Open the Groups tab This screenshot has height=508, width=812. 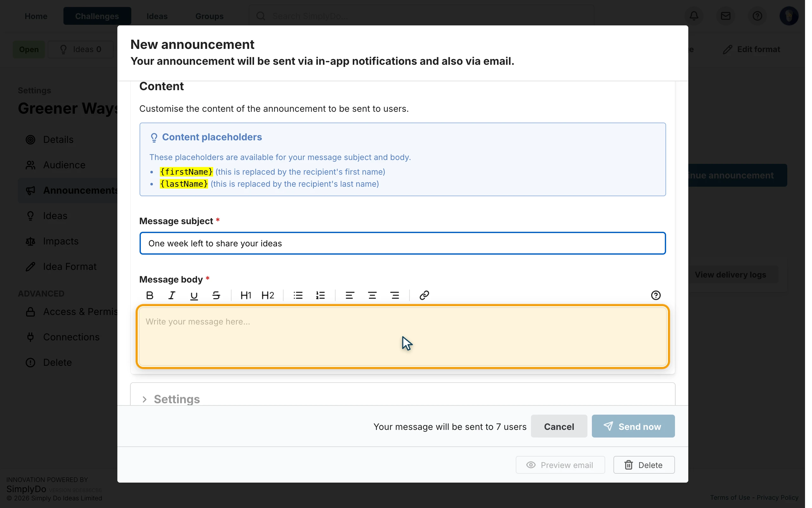point(209,16)
